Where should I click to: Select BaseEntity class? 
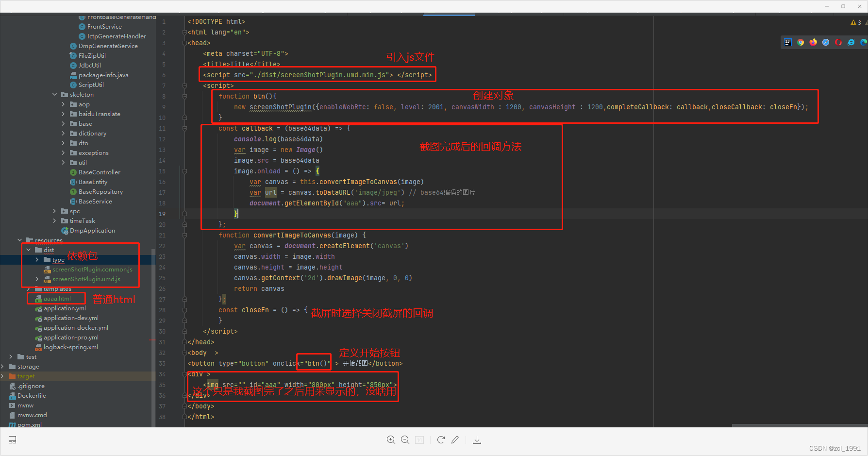pos(93,182)
